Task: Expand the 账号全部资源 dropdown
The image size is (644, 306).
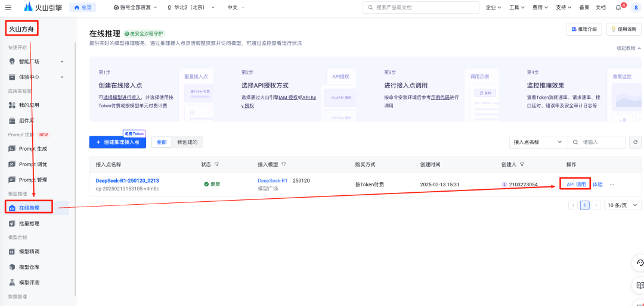Action: pyautogui.click(x=135, y=7)
